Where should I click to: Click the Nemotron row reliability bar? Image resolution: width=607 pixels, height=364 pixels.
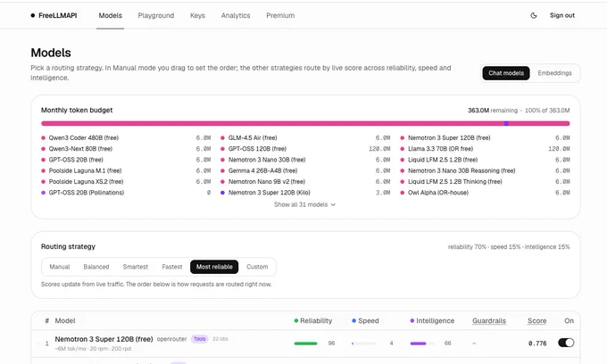pos(306,343)
